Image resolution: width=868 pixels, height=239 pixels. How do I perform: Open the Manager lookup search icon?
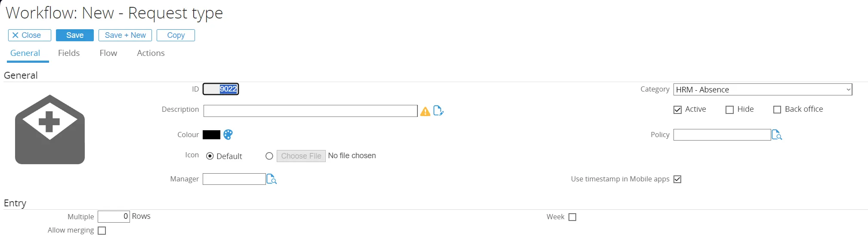(x=272, y=179)
